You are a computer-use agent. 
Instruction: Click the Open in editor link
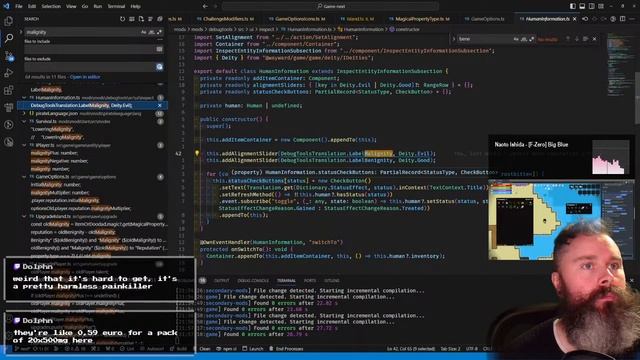pyautogui.click(x=85, y=77)
